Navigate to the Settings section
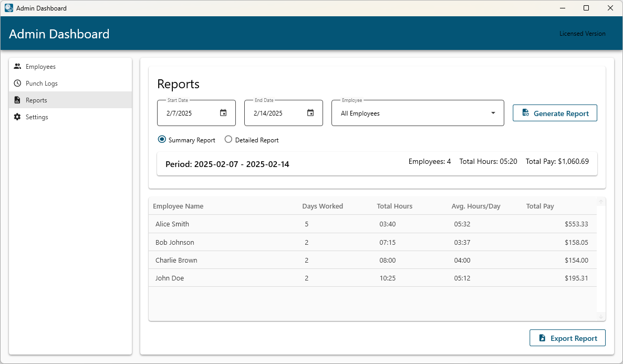 tap(38, 117)
